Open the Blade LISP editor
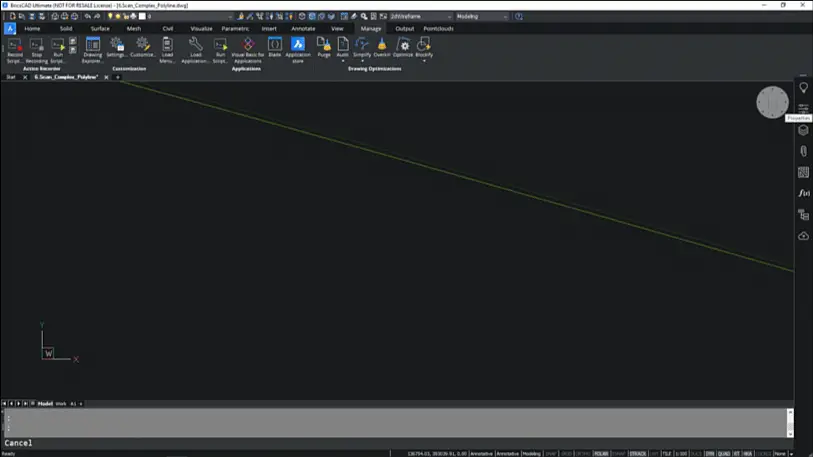Image resolution: width=813 pixels, height=457 pixels. [275, 47]
